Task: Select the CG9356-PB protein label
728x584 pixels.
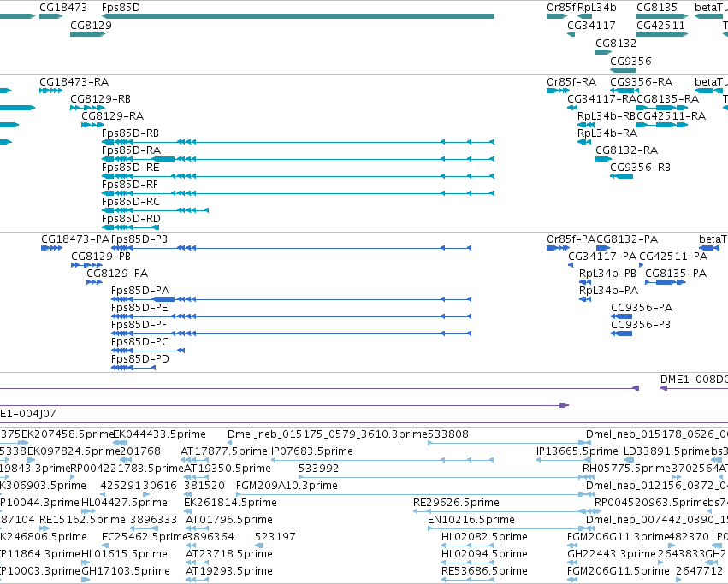Action: 641,326
